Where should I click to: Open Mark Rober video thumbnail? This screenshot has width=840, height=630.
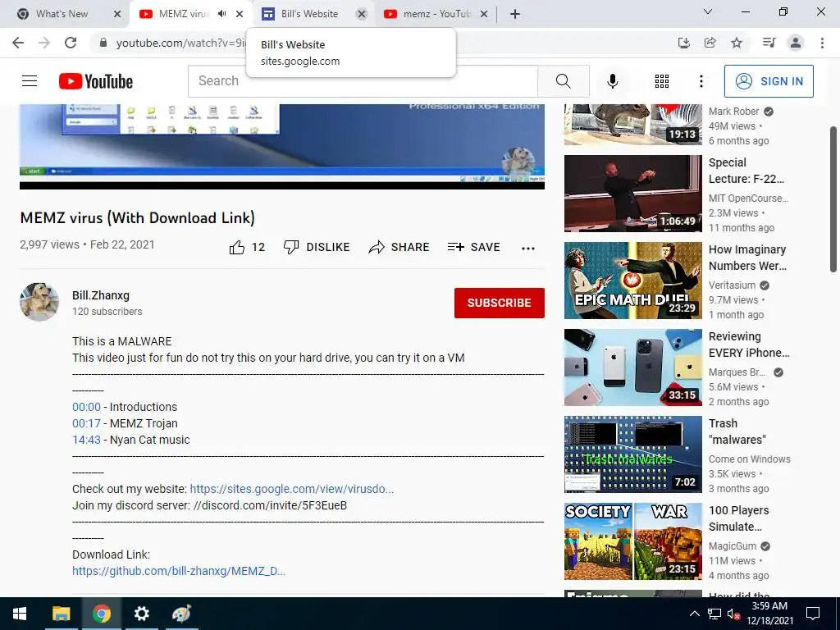pyautogui.click(x=632, y=125)
